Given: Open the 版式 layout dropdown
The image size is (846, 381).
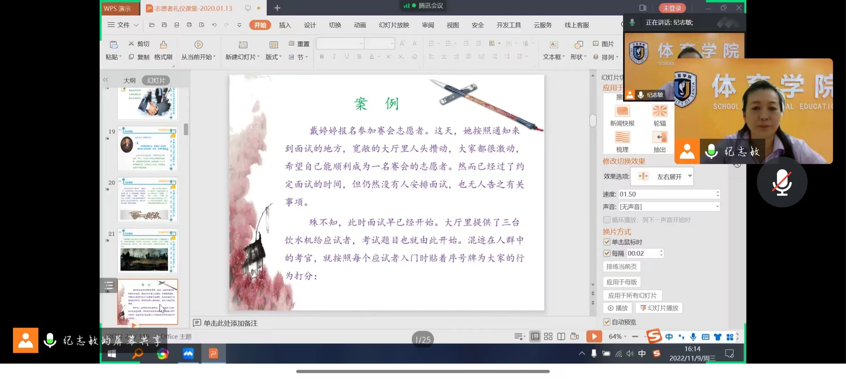Looking at the screenshot, I should point(274,57).
